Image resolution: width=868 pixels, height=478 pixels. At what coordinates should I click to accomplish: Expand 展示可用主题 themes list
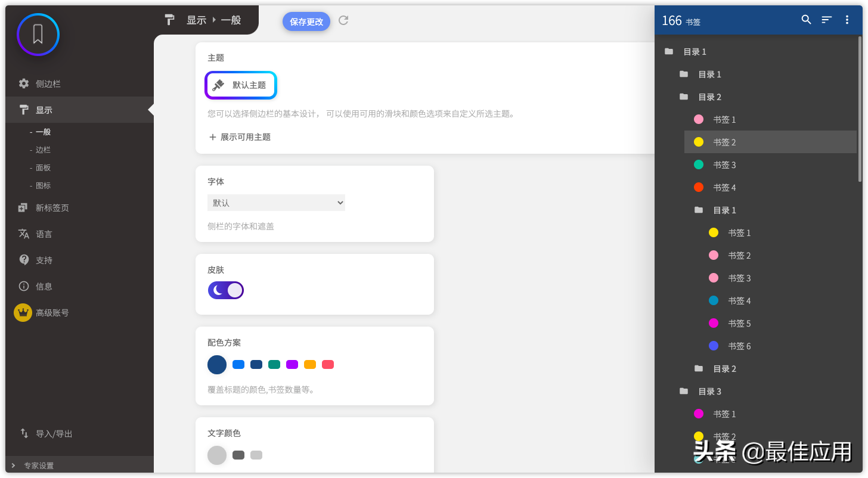[240, 136]
